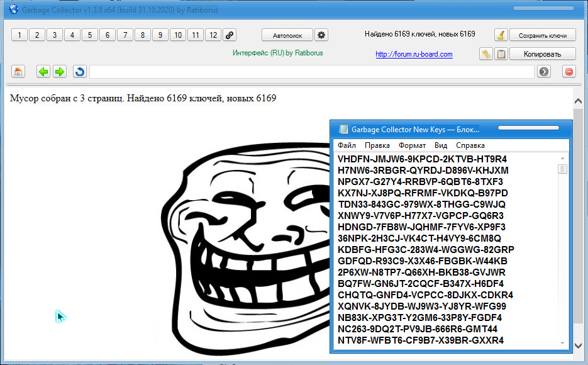The image size is (588, 365).
Task: Click the Notepad vertical scrollbar thumb
Action: coord(563,169)
